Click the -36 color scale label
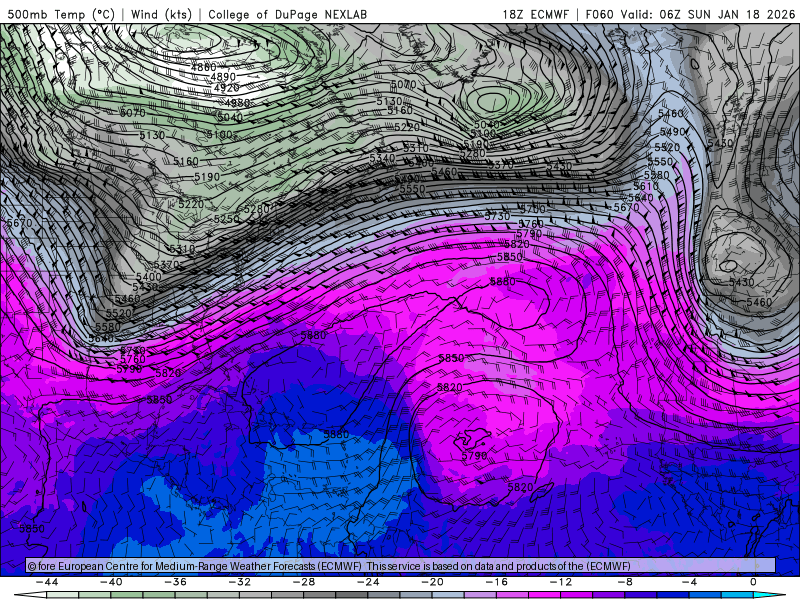The width and height of the screenshot is (800, 600). (176, 582)
